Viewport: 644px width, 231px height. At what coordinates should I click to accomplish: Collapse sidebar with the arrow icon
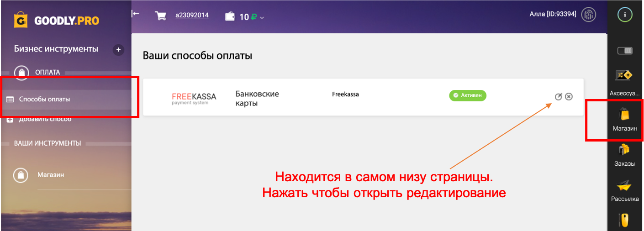click(135, 14)
